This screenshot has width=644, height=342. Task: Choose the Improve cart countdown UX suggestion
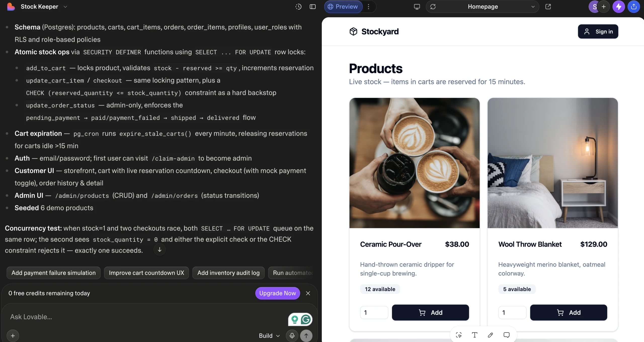[146, 273]
